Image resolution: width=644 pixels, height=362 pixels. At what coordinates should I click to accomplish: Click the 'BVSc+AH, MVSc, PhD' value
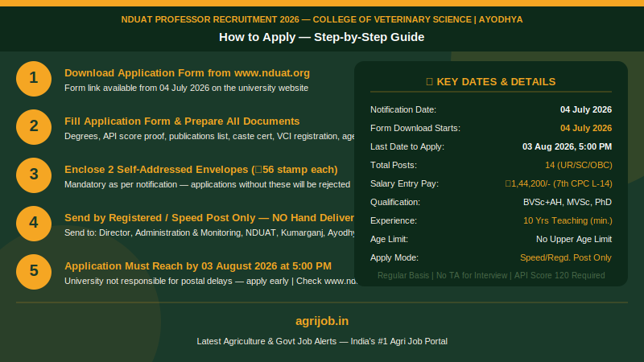coord(568,202)
